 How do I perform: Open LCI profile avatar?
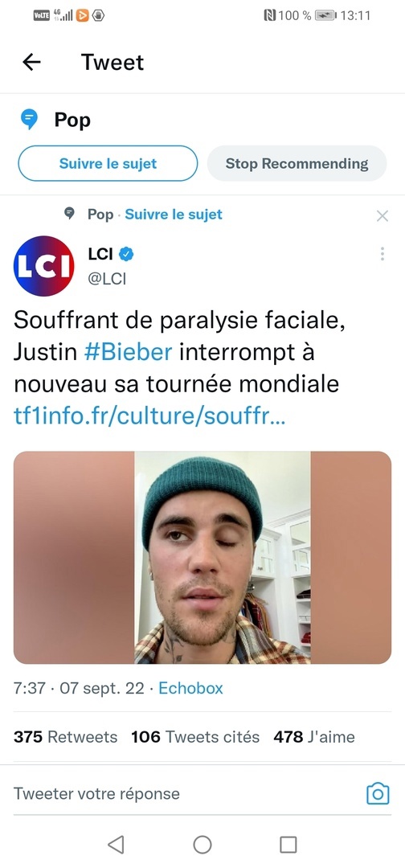[43, 266]
